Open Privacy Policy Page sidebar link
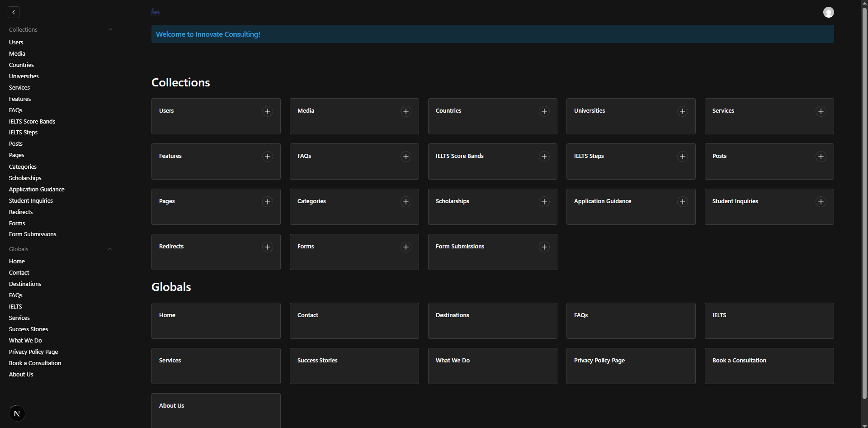Screen dimensions: 868x428 [x=33, y=352]
